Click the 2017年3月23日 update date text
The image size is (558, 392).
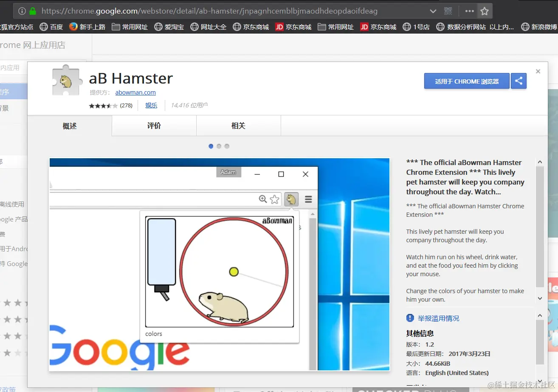[x=469, y=354]
